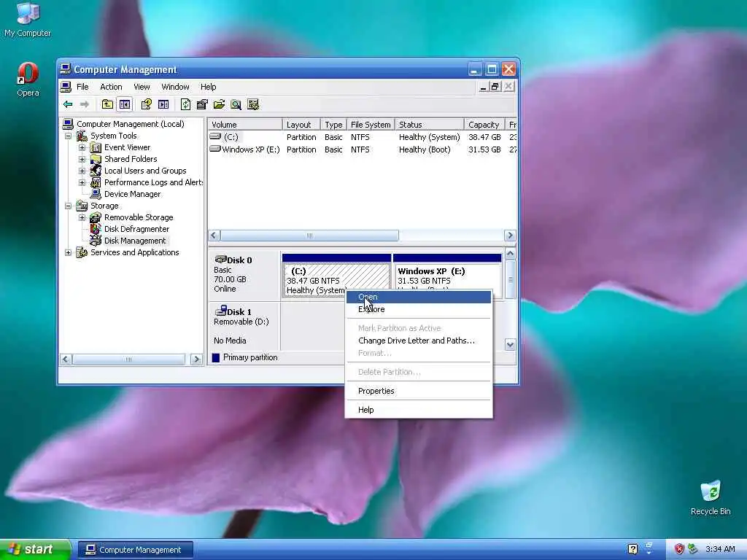The image size is (747, 560).
Task: Click the Disk 0 drive icon
Action: [x=220, y=259]
